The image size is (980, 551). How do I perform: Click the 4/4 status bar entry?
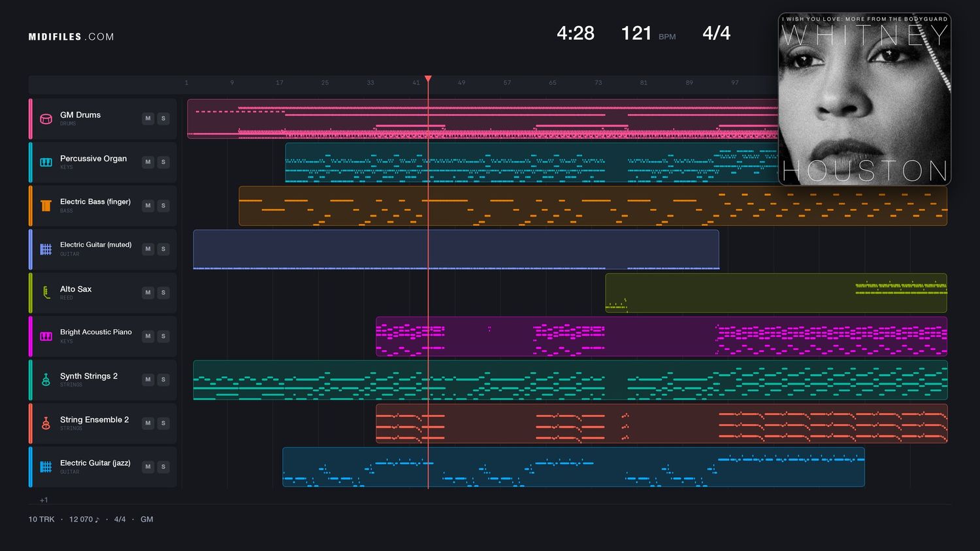[120, 520]
